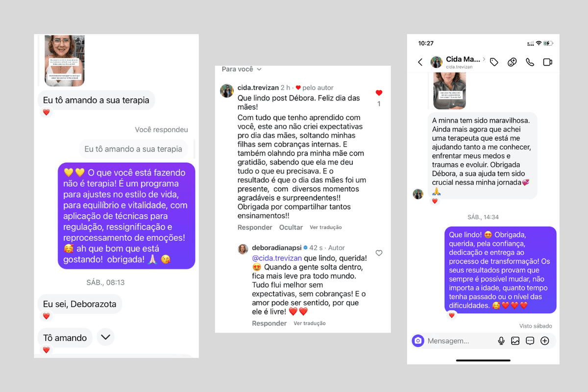Tap the sticker icon in message bar
The height and width of the screenshot is (392, 588).
[x=530, y=341]
